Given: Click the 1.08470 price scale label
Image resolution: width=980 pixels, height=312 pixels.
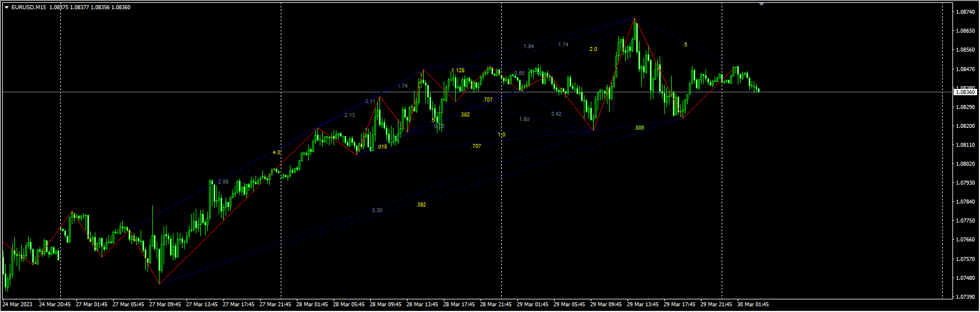Looking at the screenshot, I should (x=966, y=69).
